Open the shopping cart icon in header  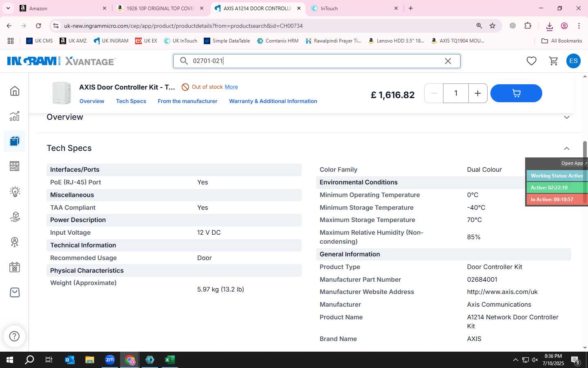(x=554, y=61)
